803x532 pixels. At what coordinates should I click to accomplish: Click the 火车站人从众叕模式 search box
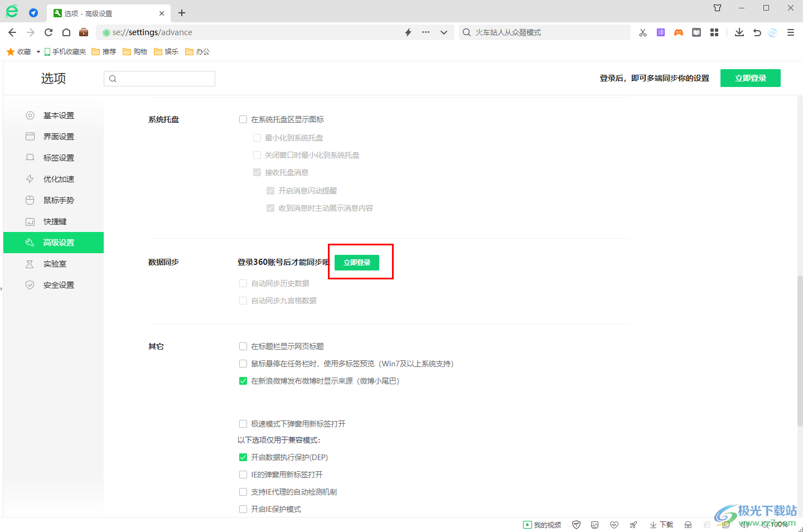[x=544, y=32]
